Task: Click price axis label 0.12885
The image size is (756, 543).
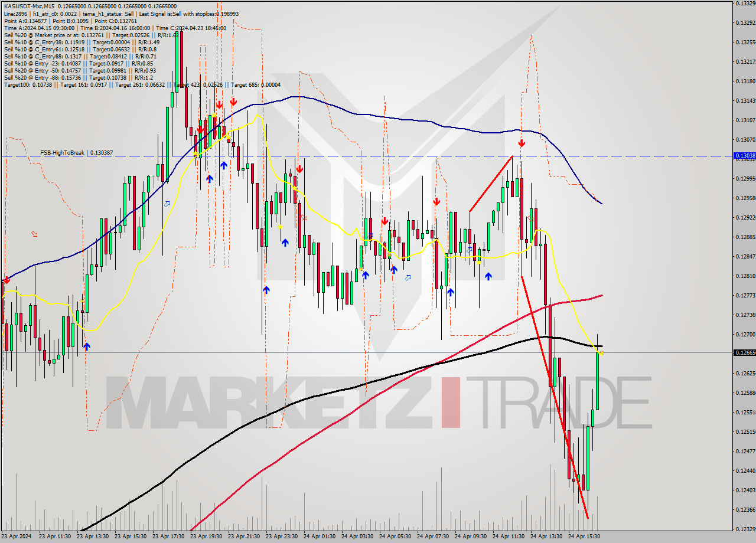Action: click(x=745, y=237)
